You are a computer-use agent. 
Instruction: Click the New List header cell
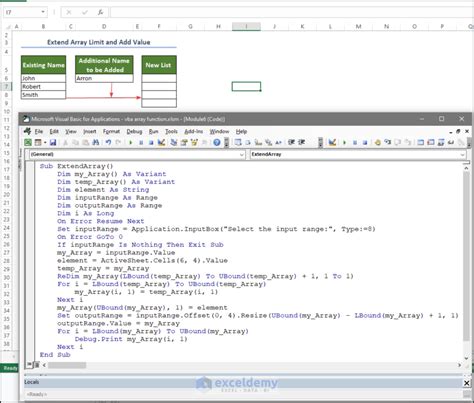(x=159, y=65)
